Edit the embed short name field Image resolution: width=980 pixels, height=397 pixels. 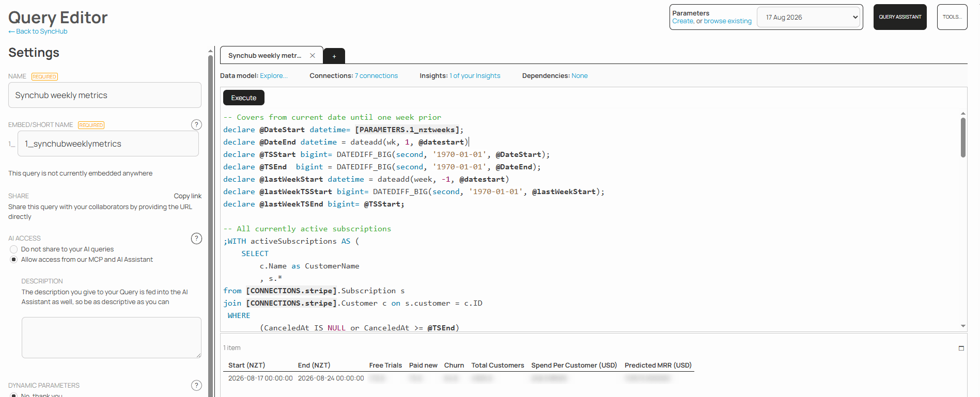point(108,144)
